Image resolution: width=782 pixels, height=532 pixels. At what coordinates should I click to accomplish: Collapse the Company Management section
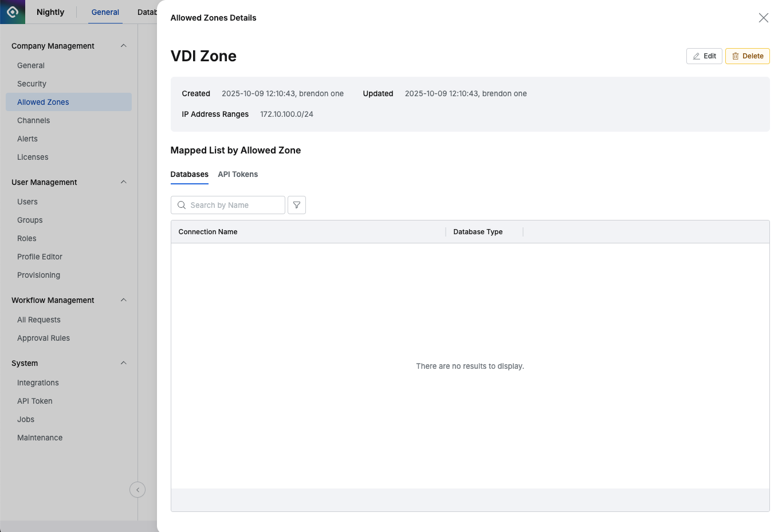(123, 46)
